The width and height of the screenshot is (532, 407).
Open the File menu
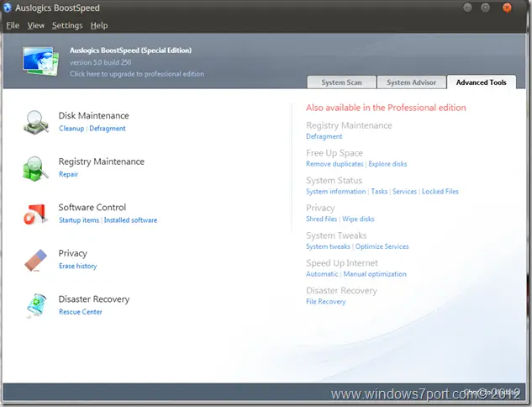pos(13,25)
